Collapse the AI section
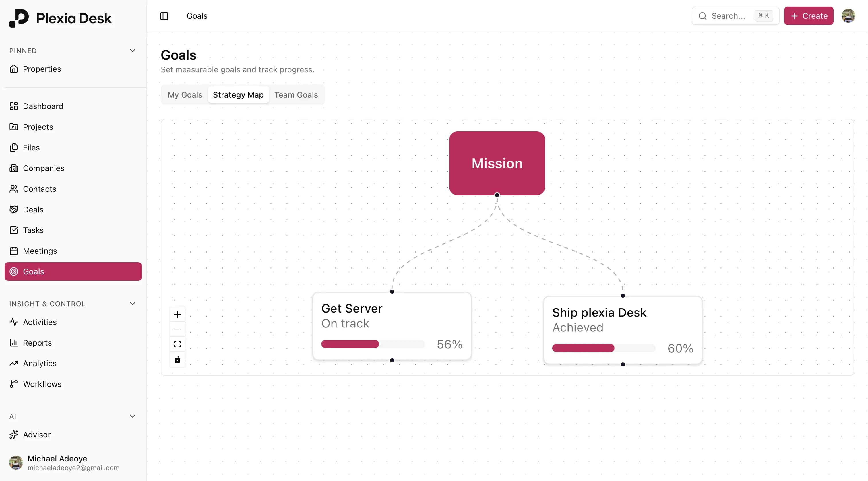This screenshot has width=868, height=481. pyautogui.click(x=133, y=416)
